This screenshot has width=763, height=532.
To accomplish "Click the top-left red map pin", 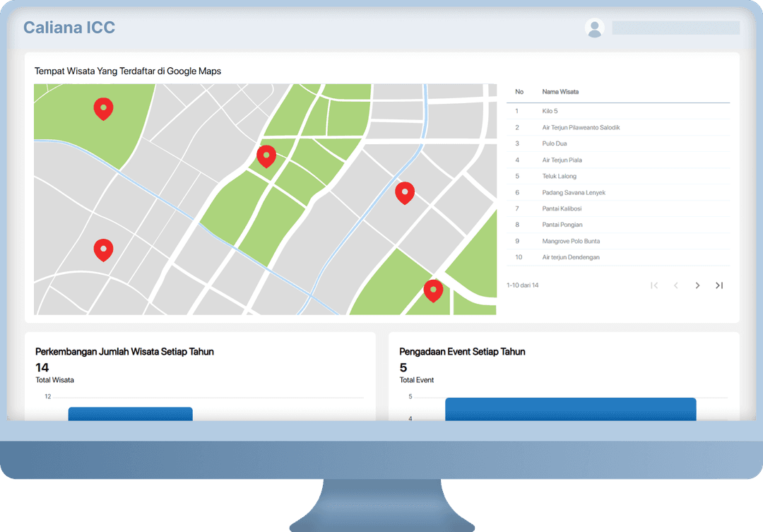I will pyautogui.click(x=103, y=109).
